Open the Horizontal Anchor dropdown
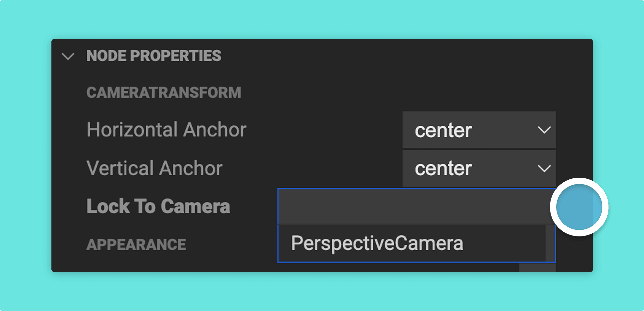This screenshot has height=311, width=644. pyautogui.click(x=479, y=130)
